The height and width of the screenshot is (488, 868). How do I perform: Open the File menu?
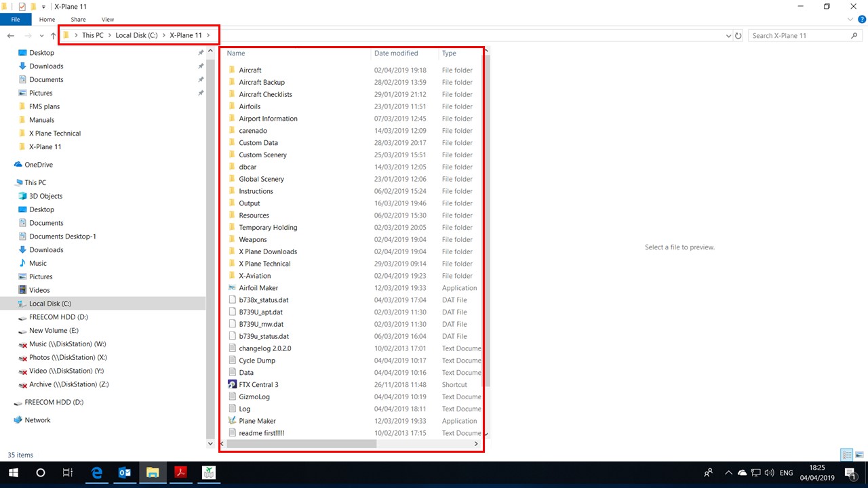(x=16, y=20)
